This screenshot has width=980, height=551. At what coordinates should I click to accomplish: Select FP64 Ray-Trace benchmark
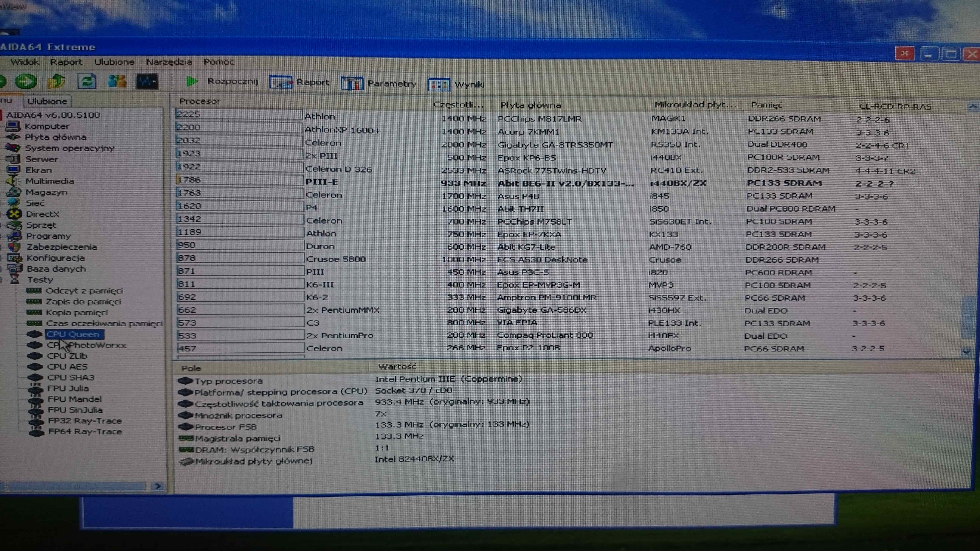(85, 432)
